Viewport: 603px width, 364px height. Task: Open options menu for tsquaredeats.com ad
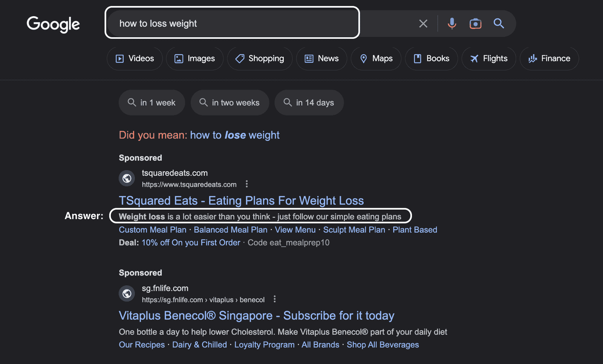point(247,184)
